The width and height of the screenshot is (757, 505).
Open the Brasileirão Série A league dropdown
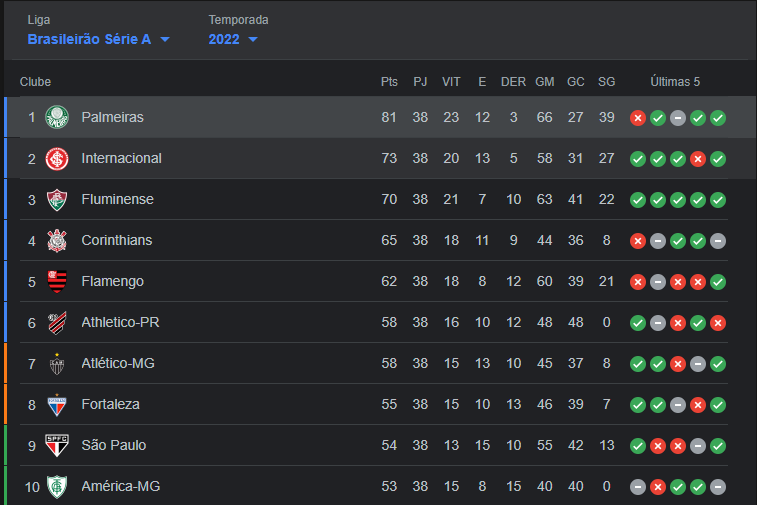99,39
